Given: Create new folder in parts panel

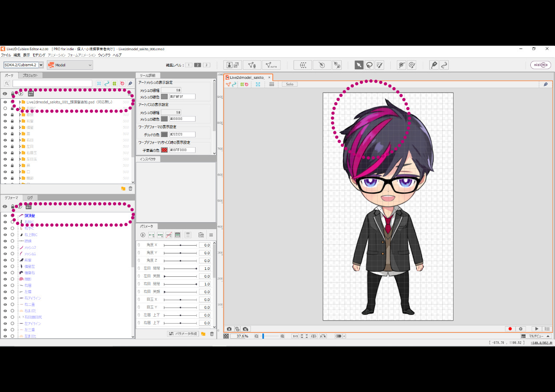Looking at the screenshot, I should 123,188.
